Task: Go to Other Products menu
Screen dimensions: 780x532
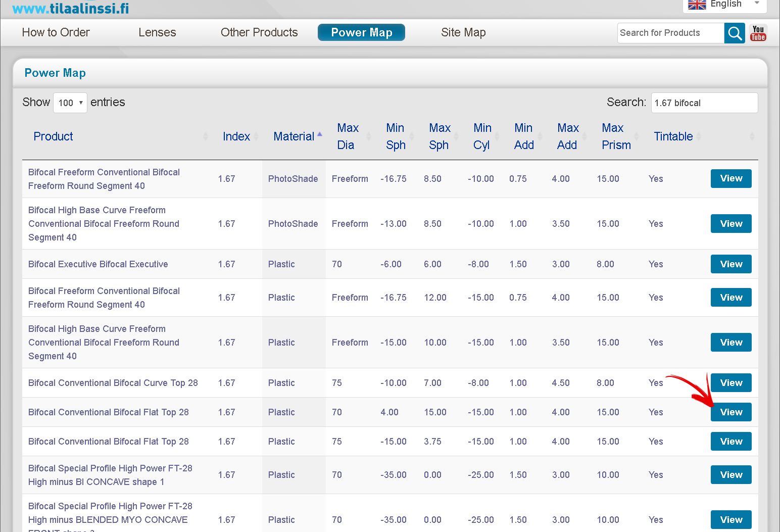Action: pyautogui.click(x=259, y=33)
